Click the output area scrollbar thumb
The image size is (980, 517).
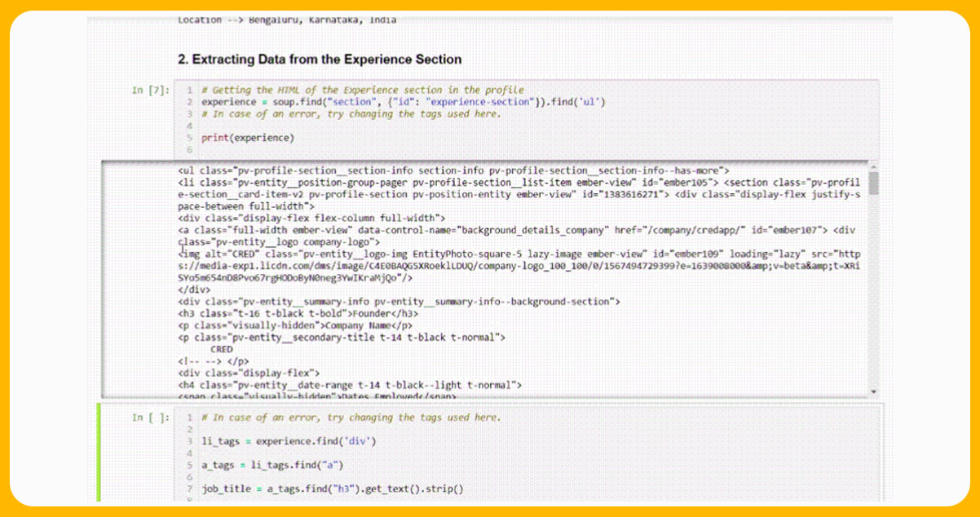pos(873,183)
